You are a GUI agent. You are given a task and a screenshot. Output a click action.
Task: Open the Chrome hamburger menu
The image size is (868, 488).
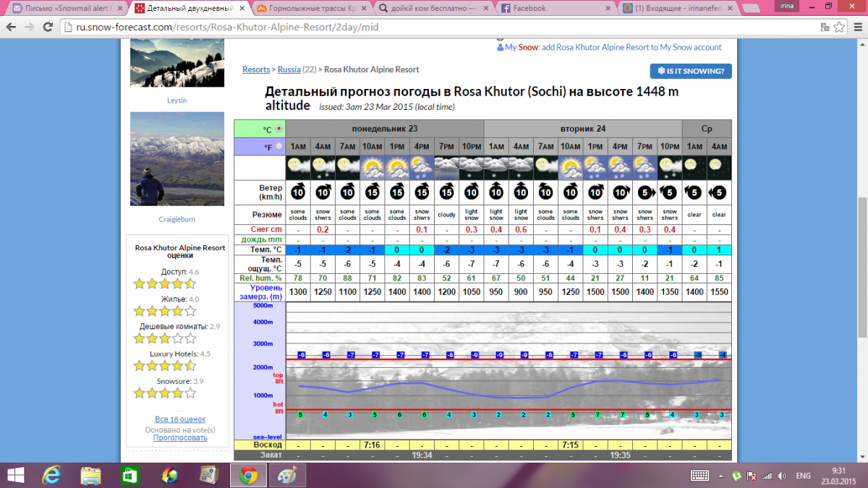(859, 27)
